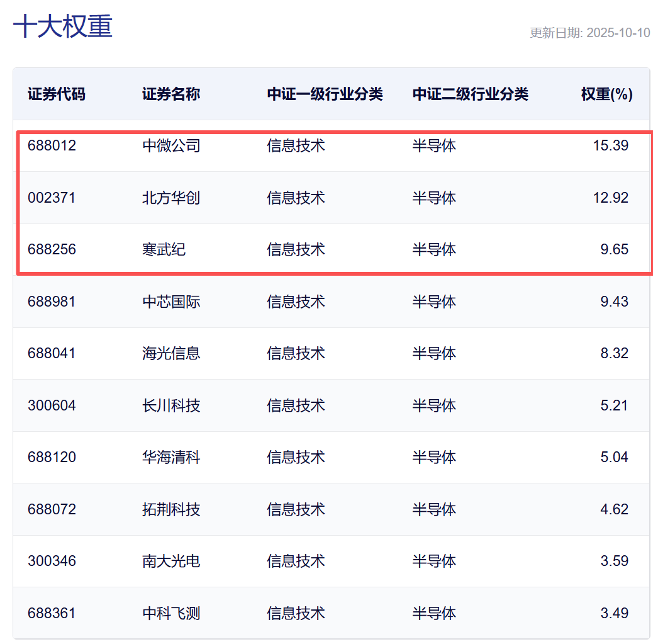Open the 长川科技 entry

coord(171,405)
